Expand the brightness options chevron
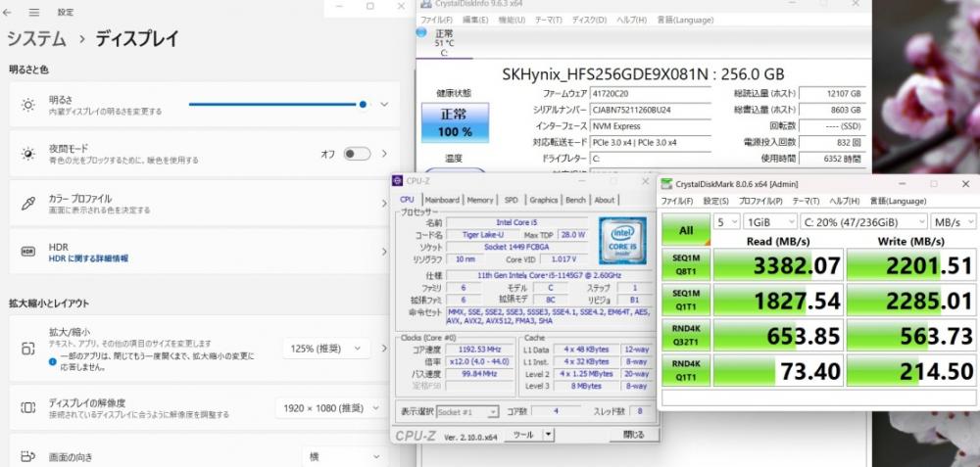This screenshot has height=467, width=980. 384,104
